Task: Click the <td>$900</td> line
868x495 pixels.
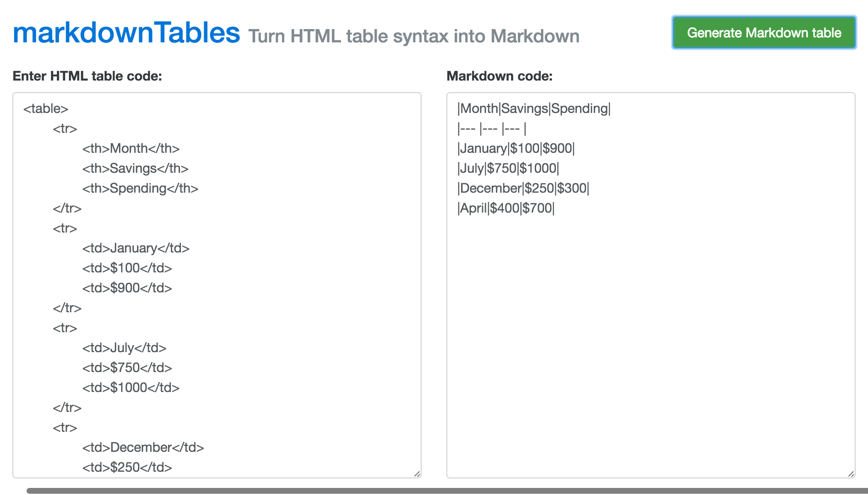Action: pos(127,288)
